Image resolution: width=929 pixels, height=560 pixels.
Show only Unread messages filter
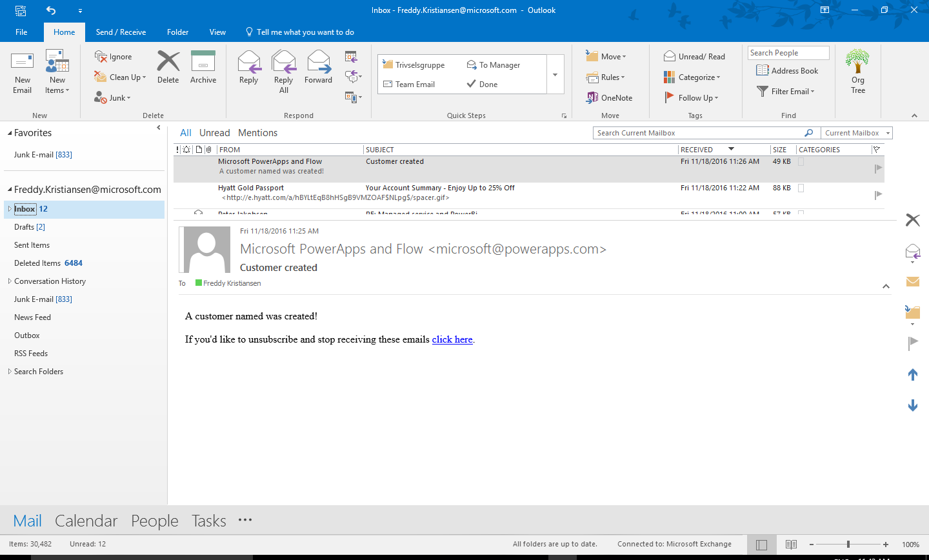[x=214, y=133]
